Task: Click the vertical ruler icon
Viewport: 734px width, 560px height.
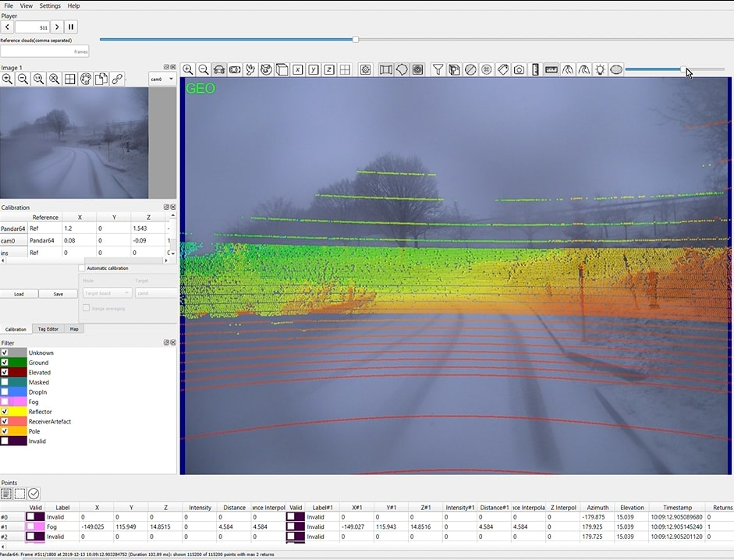Action: pos(536,69)
